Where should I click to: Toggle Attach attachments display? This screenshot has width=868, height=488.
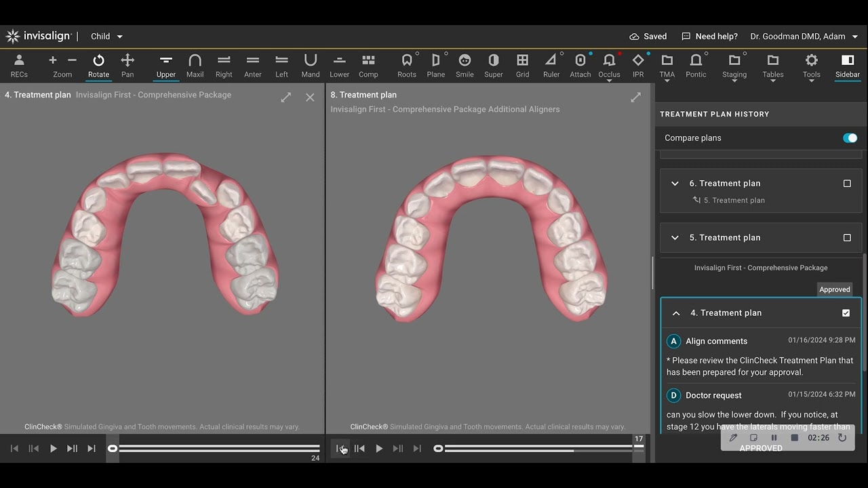click(x=580, y=66)
